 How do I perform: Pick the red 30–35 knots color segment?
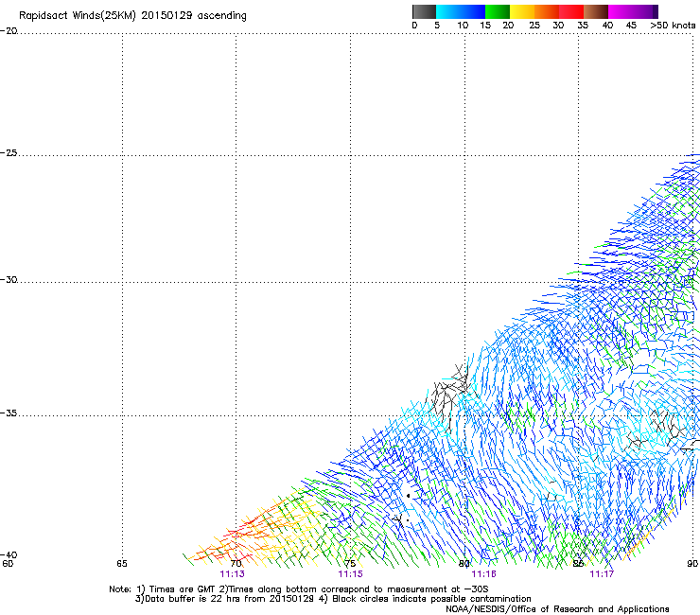coord(571,11)
